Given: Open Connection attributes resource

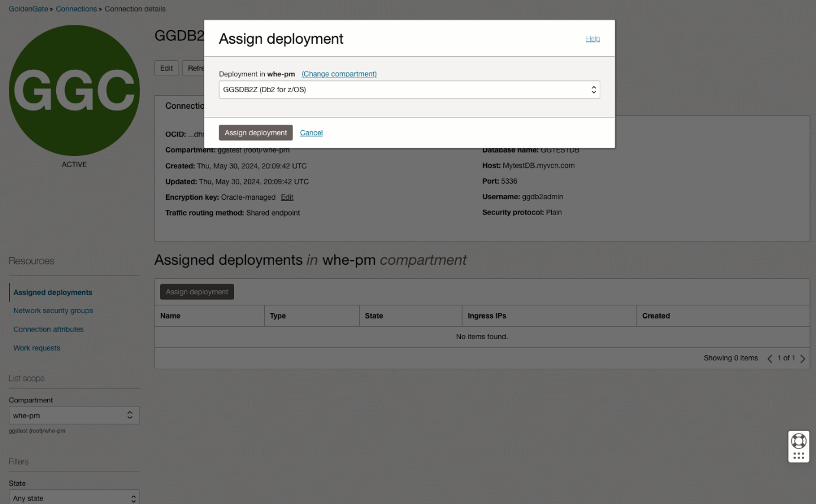Looking at the screenshot, I should pyautogui.click(x=48, y=330).
